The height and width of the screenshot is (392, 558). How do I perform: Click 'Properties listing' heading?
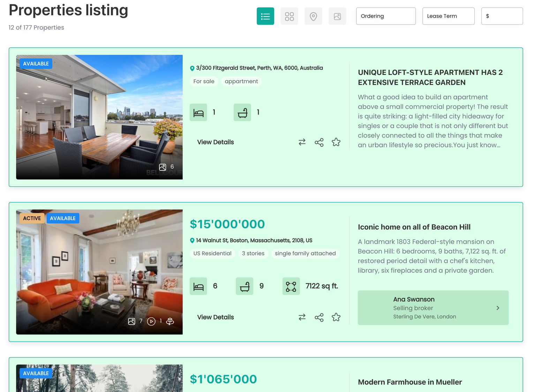[x=68, y=10]
